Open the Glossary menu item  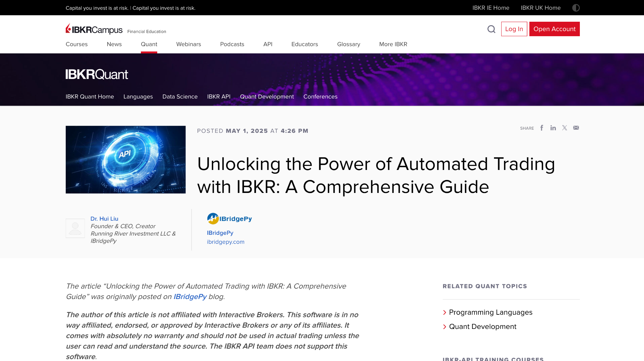coord(349,44)
